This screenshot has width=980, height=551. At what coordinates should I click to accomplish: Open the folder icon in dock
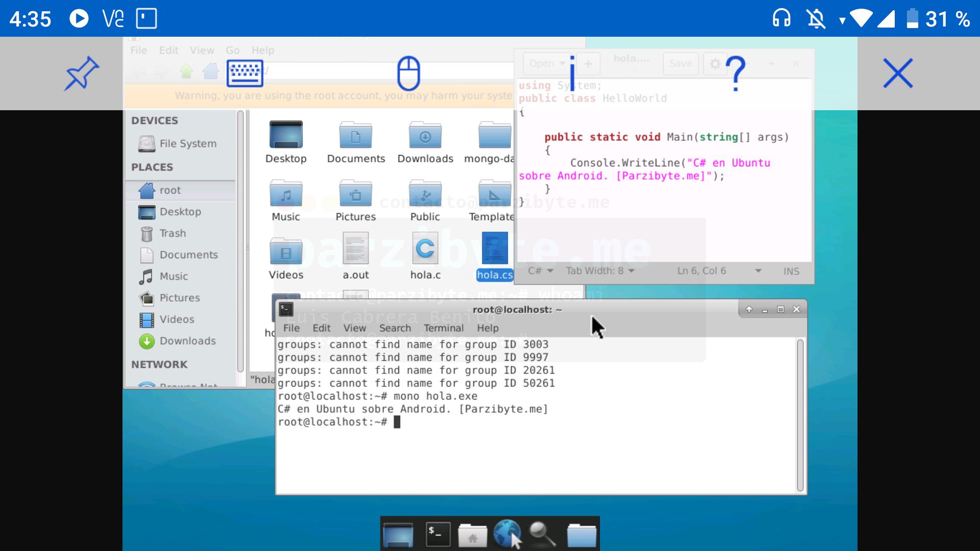coord(582,535)
